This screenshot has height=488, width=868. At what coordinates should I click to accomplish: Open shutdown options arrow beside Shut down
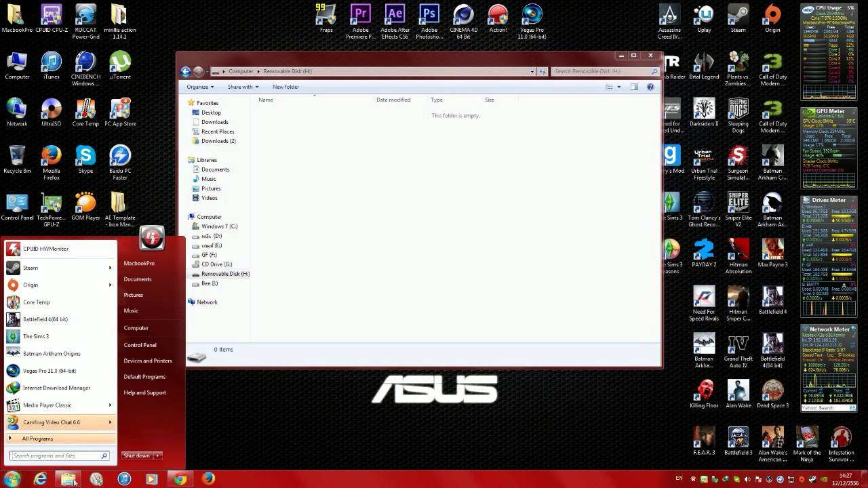(x=158, y=455)
